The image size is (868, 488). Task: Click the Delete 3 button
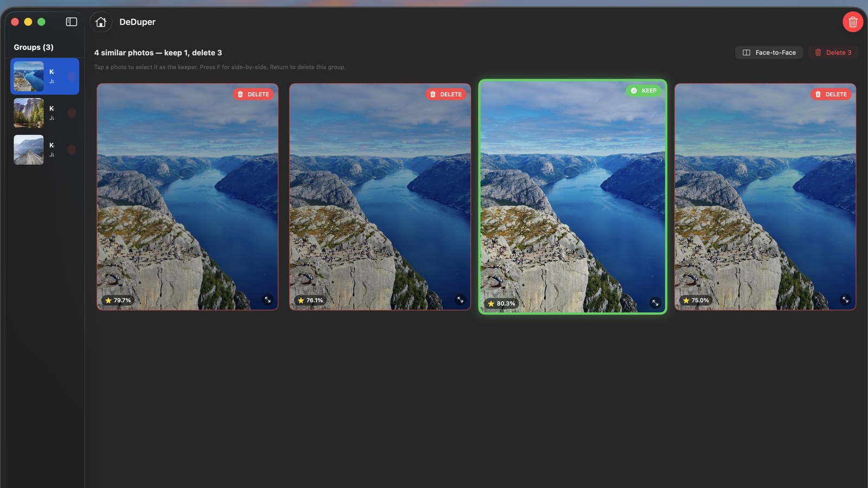833,53
